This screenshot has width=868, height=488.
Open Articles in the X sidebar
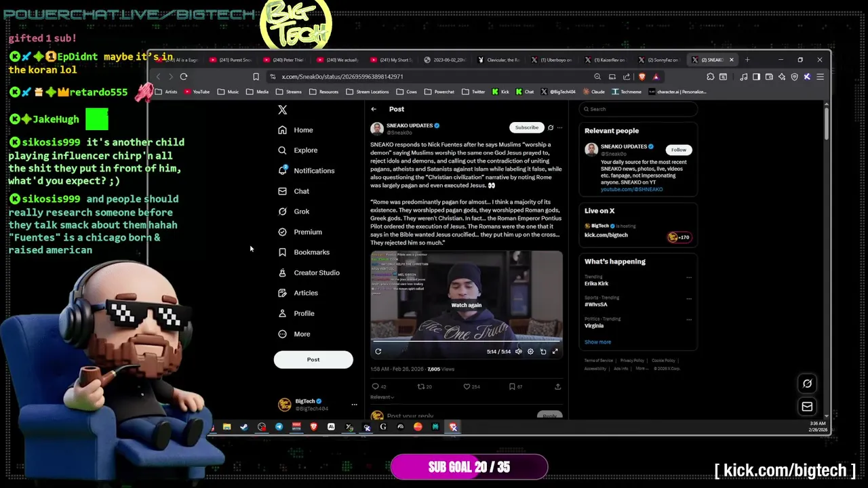pos(298,293)
